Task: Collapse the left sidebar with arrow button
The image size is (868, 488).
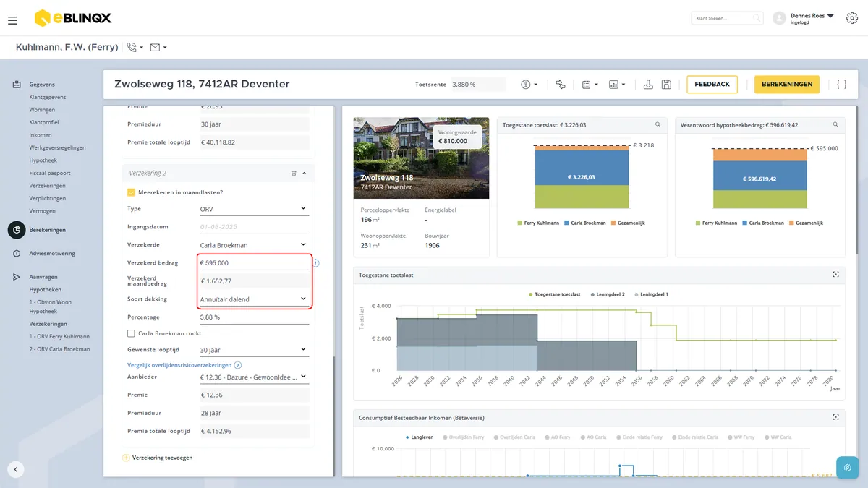Action: point(16,468)
